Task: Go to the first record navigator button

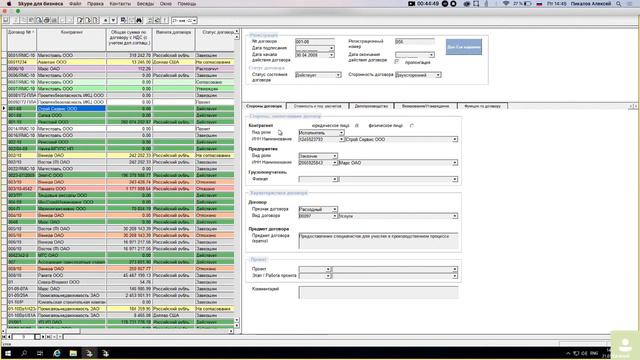Action: click(x=4, y=337)
